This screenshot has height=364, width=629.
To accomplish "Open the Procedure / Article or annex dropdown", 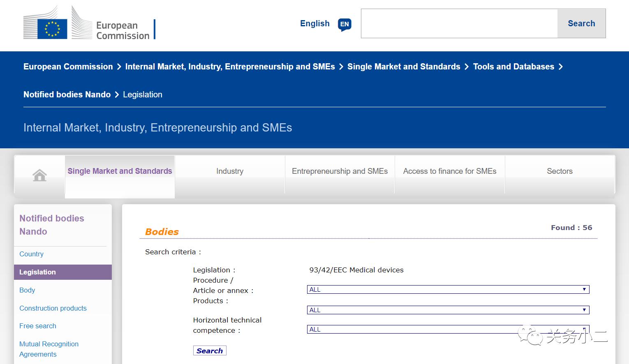I will 448,290.
